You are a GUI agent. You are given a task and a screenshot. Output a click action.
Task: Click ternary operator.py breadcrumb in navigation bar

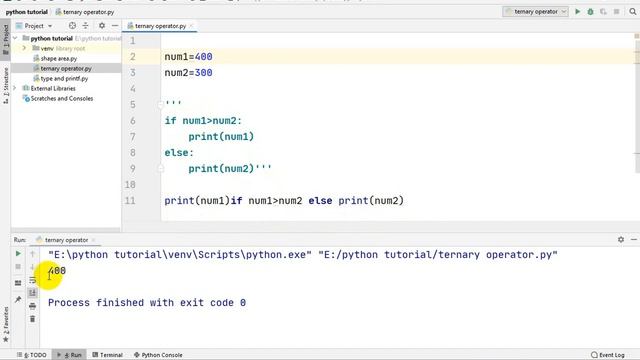pyautogui.click(x=85, y=12)
